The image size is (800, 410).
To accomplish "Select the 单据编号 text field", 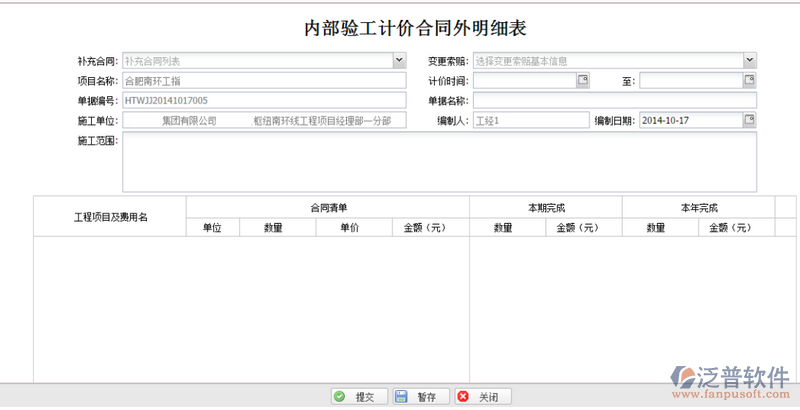I will 263,100.
